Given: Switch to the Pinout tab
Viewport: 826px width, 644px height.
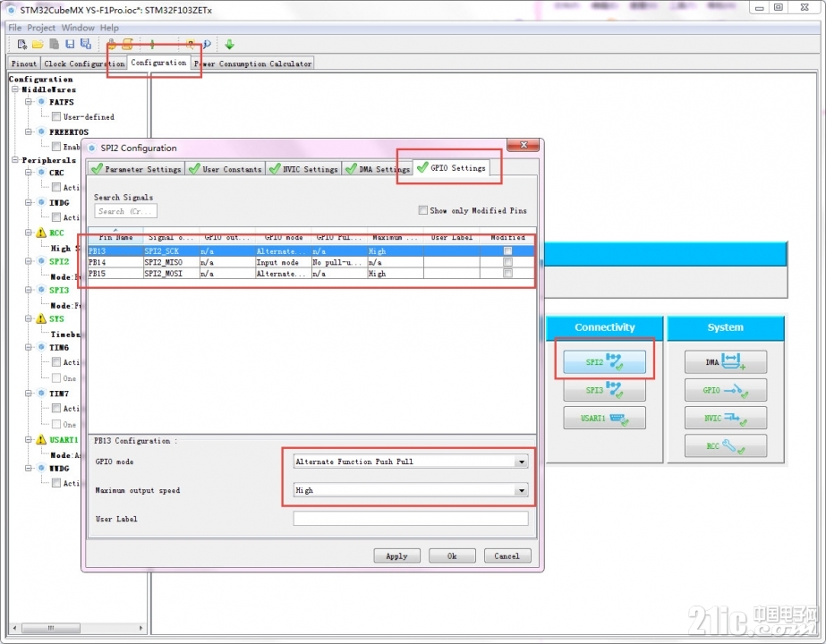Looking at the screenshot, I should click(24, 64).
